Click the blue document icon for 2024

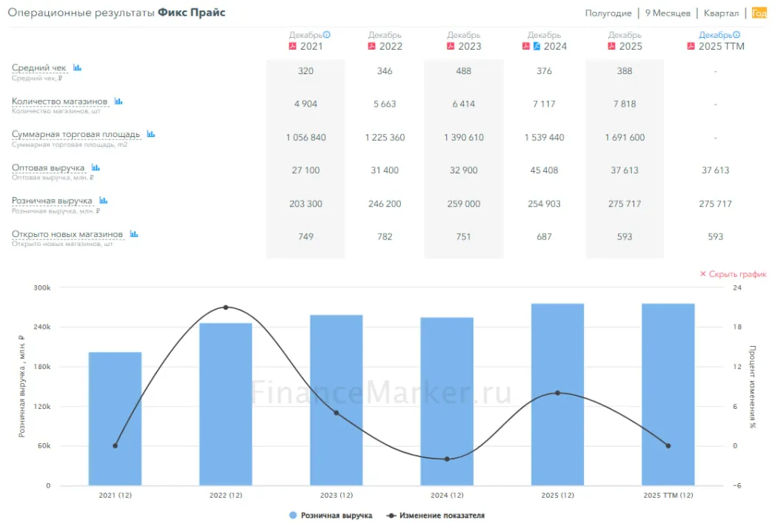pyautogui.click(x=536, y=46)
